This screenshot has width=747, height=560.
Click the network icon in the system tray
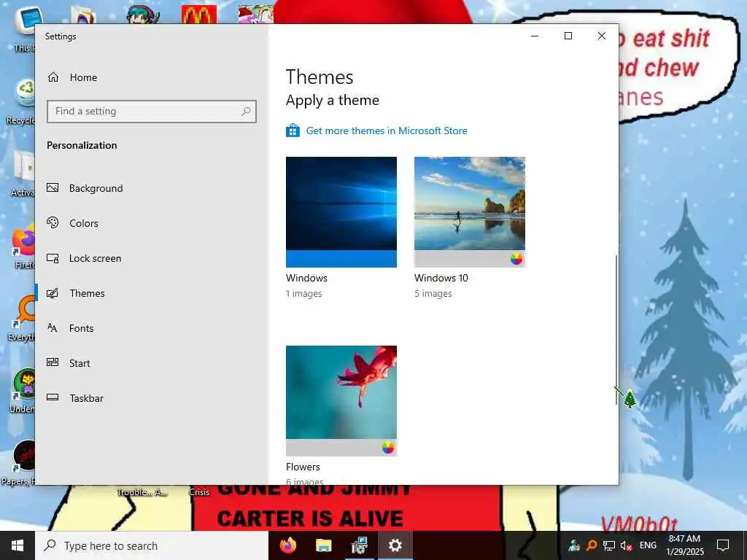point(609,545)
